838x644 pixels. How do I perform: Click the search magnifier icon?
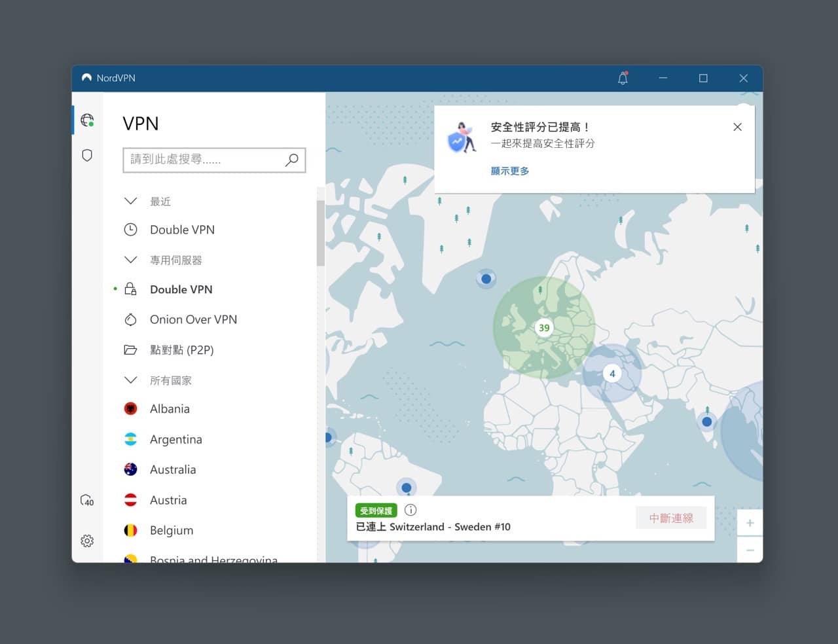pos(292,159)
